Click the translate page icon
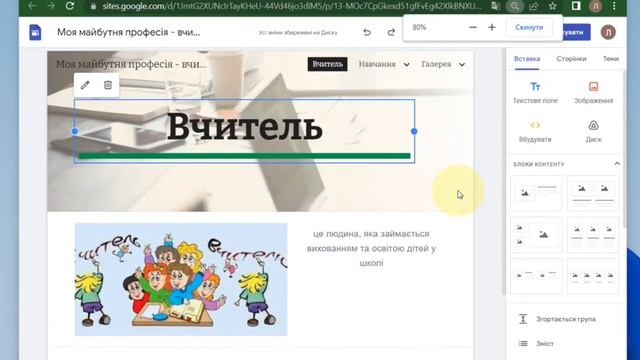 click(x=495, y=6)
